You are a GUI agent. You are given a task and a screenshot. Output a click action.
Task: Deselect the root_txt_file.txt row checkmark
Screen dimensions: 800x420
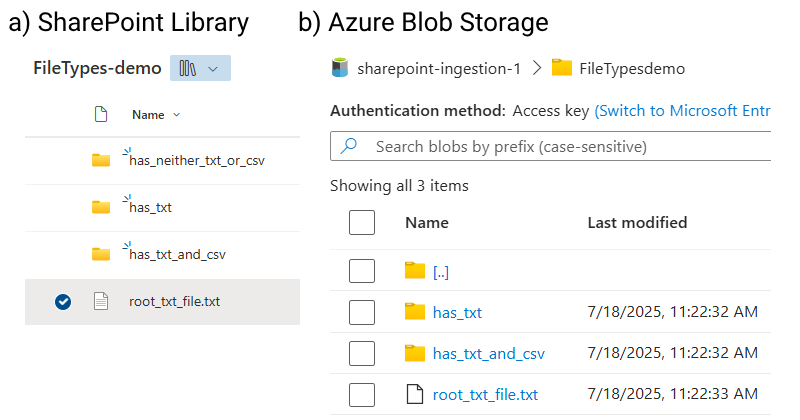pos(64,301)
